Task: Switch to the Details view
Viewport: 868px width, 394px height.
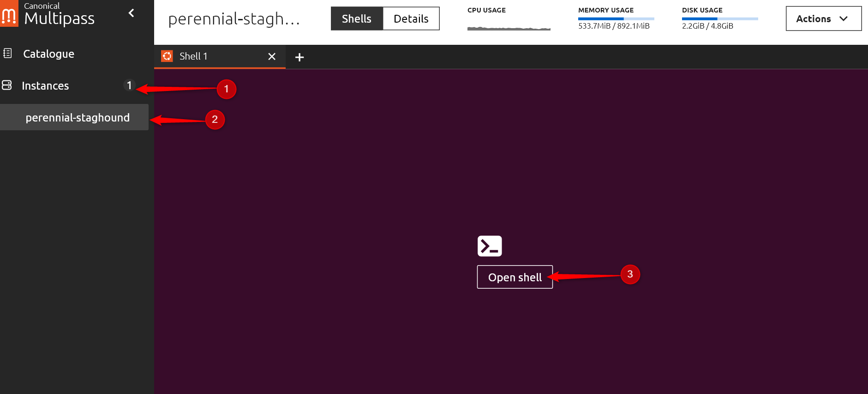Action: pyautogui.click(x=411, y=18)
